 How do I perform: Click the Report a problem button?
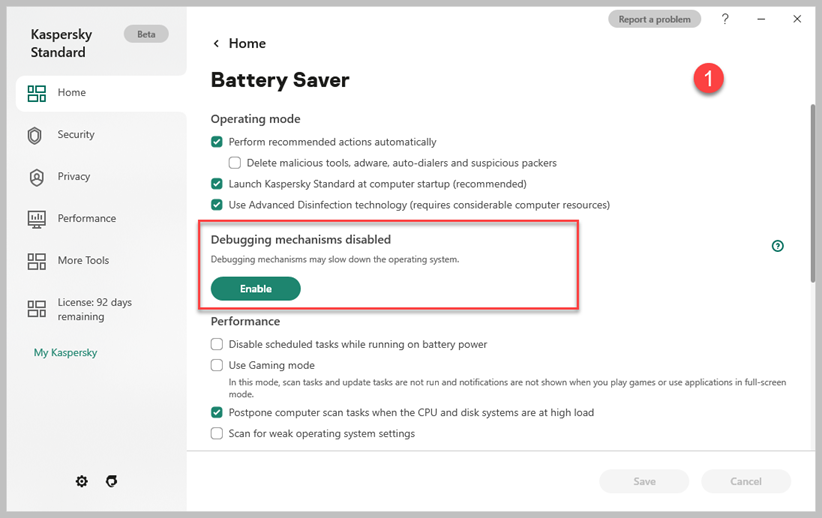[x=654, y=19]
